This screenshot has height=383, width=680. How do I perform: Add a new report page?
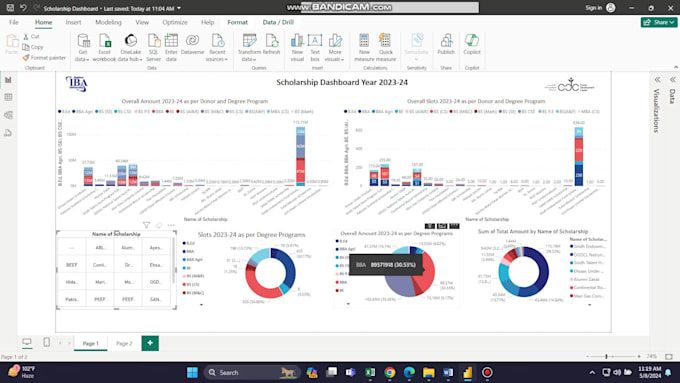[x=150, y=343]
